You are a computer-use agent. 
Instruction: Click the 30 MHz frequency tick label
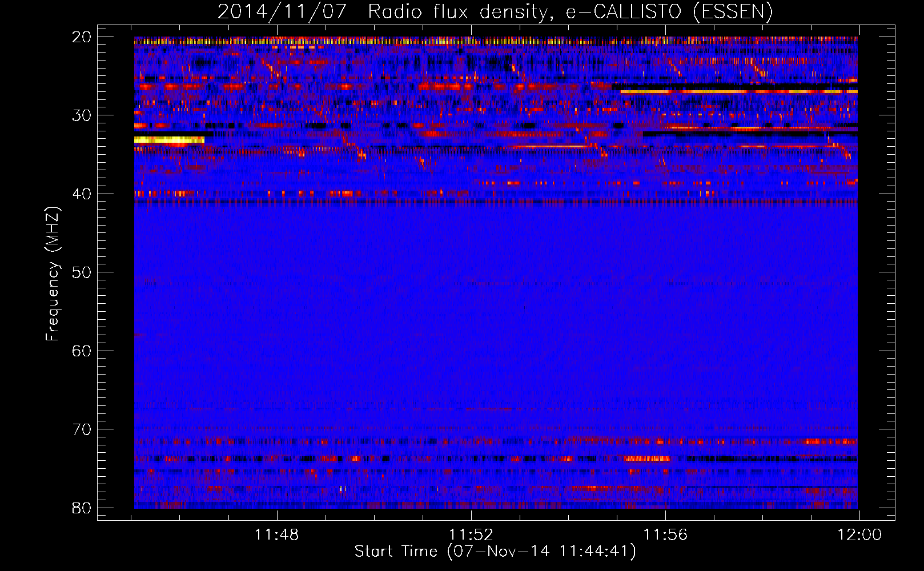[x=82, y=115]
